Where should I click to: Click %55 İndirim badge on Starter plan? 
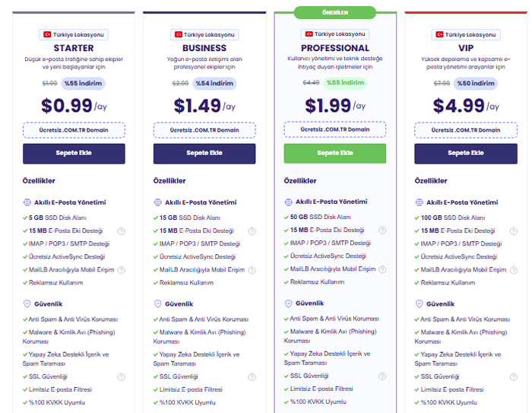pyautogui.click(x=83, y=84)
